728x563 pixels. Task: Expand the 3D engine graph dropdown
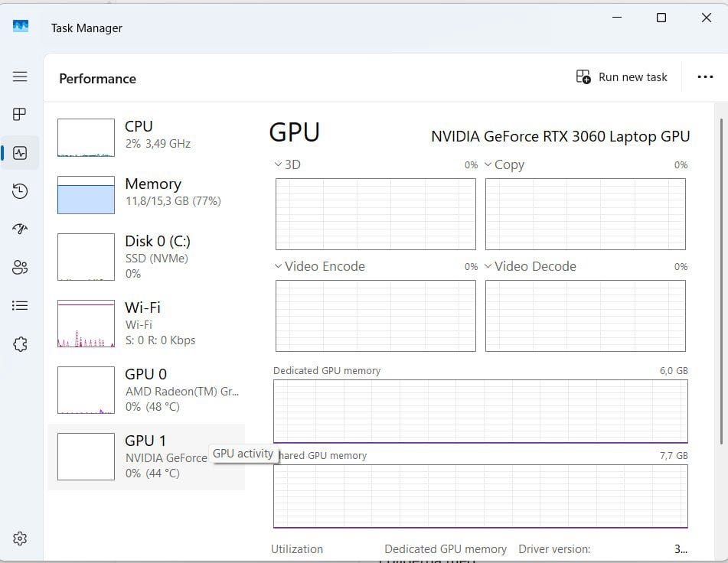286,164
